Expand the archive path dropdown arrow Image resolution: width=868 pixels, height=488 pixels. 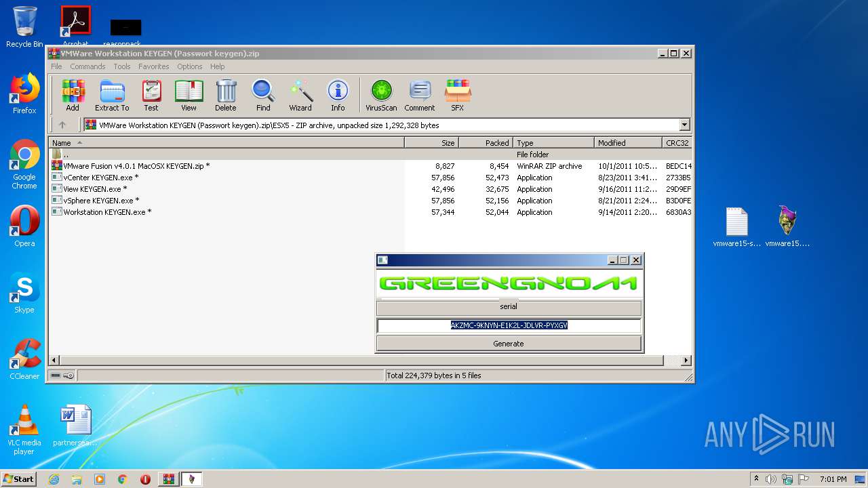click(684, 125)
